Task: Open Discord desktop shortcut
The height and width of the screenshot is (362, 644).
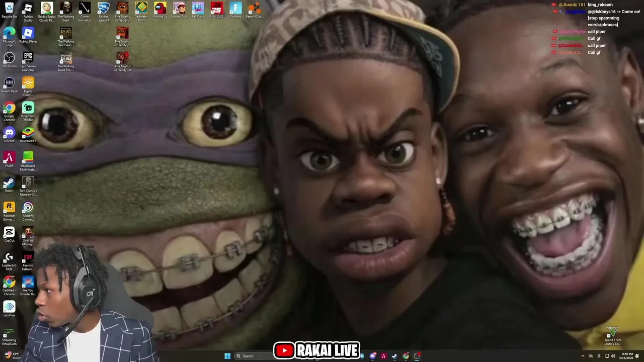Action: [9, 135]
